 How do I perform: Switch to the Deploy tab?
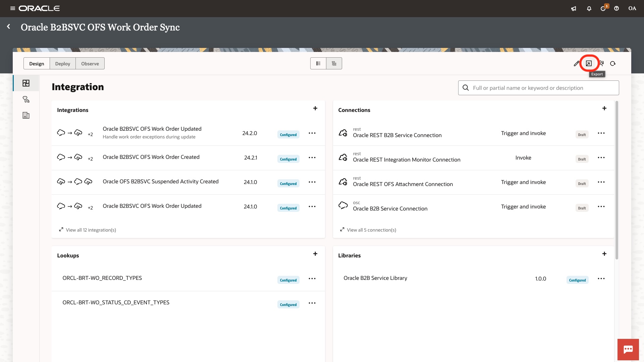pyautogui.click(x=63, y=64)
